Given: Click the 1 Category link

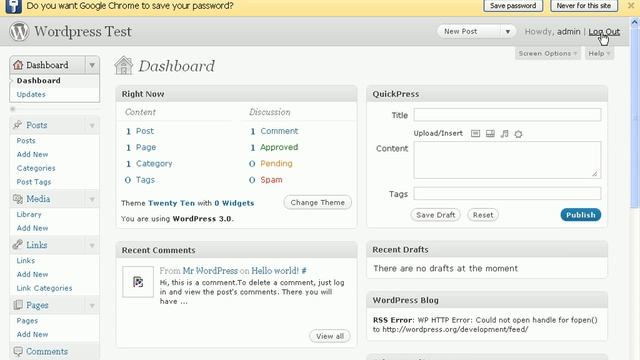Looking at the screenshot, I should pos(149,163).
